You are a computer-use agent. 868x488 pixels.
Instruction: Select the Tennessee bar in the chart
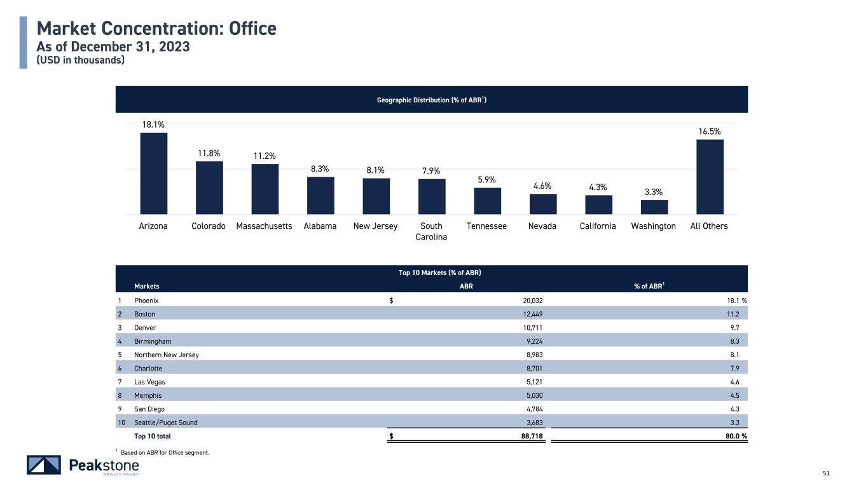point(487,201)
